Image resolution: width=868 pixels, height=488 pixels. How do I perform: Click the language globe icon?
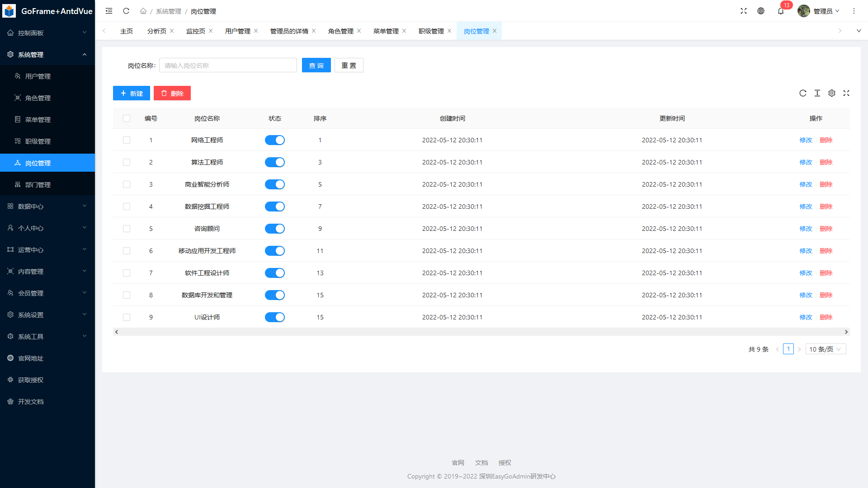click(x=761, y=11)
